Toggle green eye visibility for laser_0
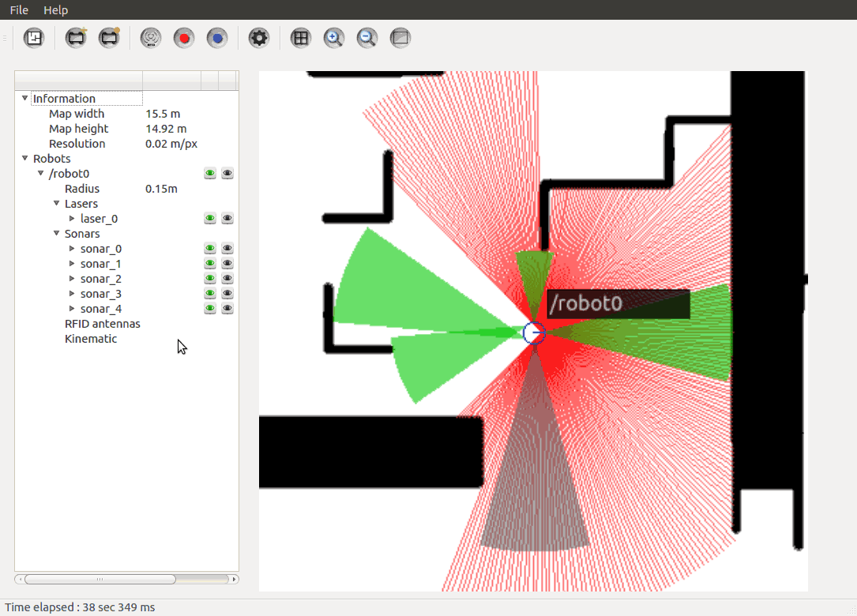This screenshot has width=857, height=616. coord(210,219)
